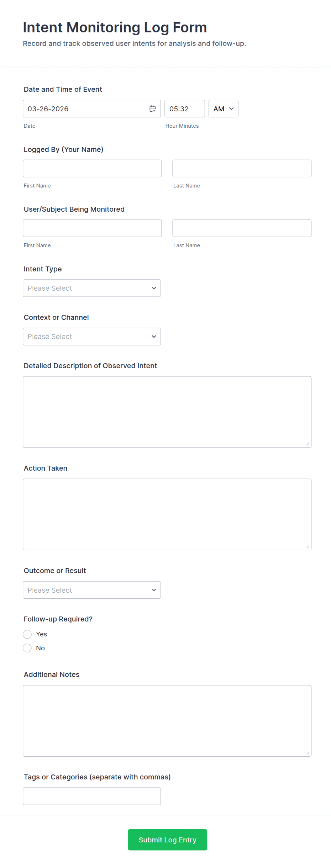Click the event Date input field
Viewport: 331px width, 868px height.
click(85, 109)
